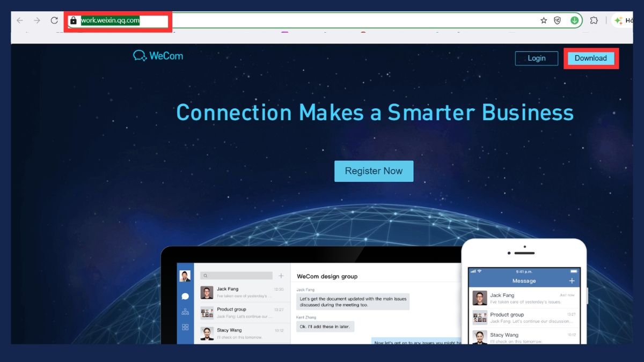Open the shield icon in address bar
644x362 pixels.
pos(558,20)
